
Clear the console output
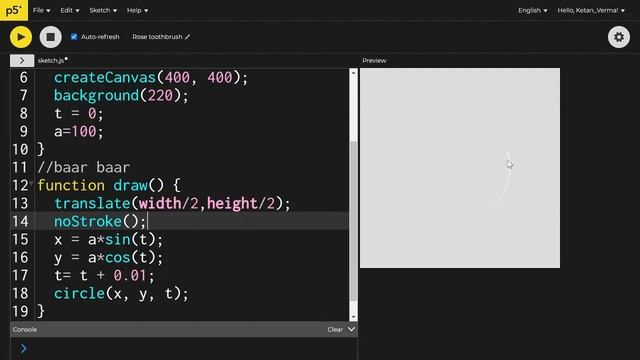[x=335, y=329]
